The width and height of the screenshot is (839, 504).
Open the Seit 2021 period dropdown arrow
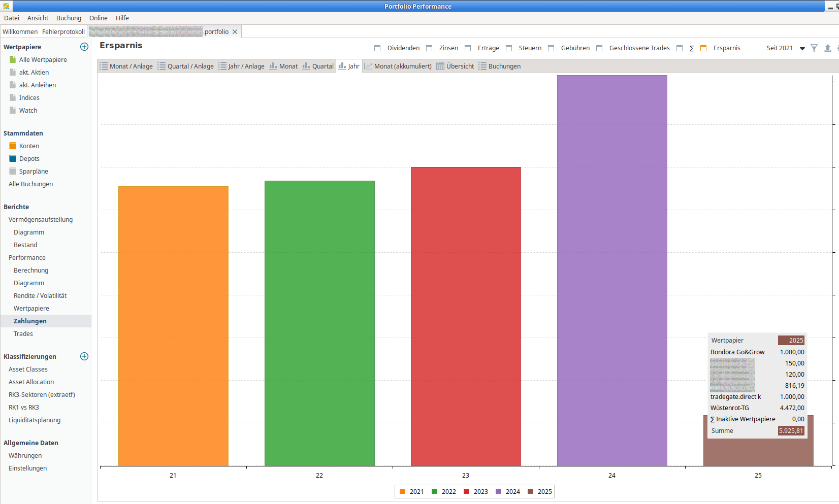(802, 49)
